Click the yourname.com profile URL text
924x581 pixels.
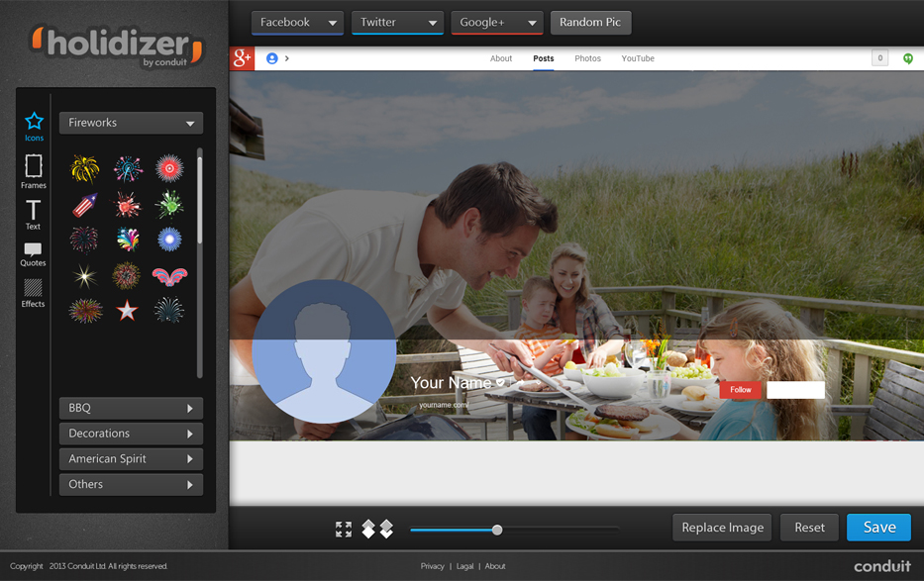click(444, 405)
